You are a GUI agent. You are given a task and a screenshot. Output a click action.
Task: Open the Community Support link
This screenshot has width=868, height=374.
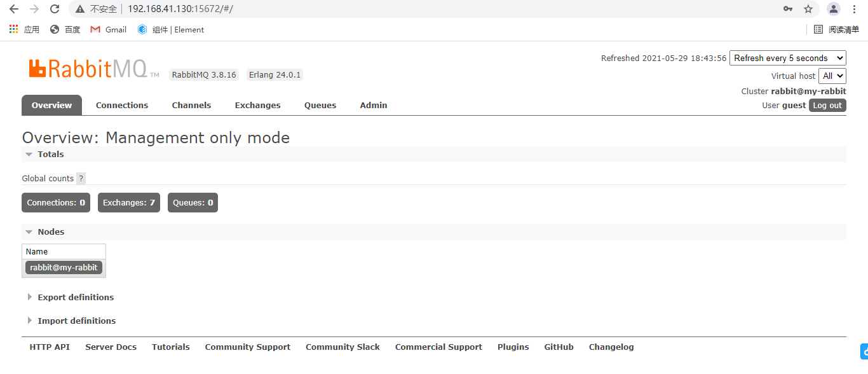(x=247, y=347)
